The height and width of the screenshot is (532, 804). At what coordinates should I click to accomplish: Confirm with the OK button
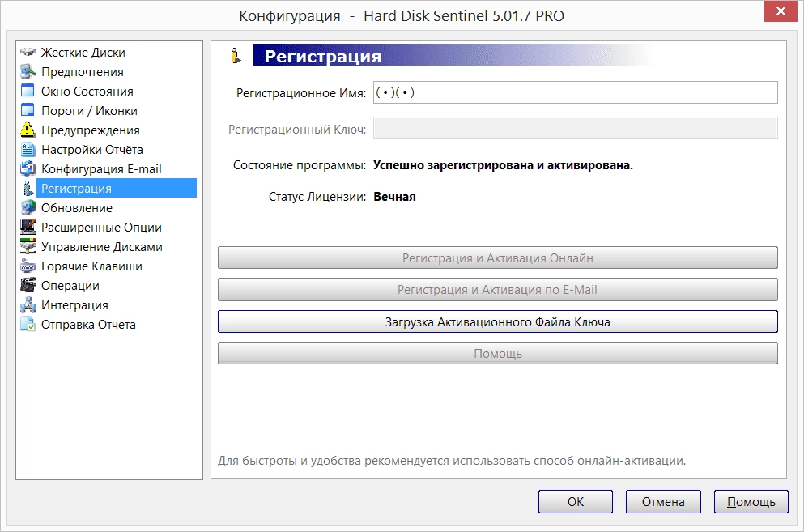coord(576,502)
